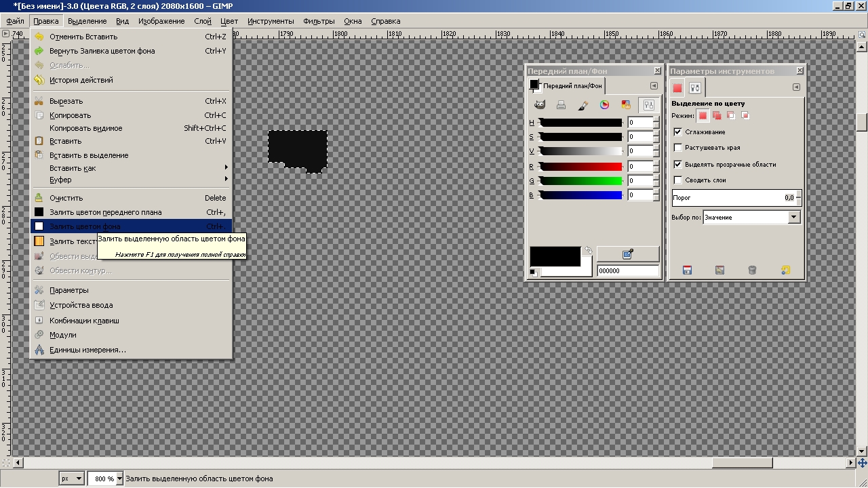The width and height of the screenshot is (868, 488).
Task: Set selection mode to replace current selection
Action: (703, 116)
